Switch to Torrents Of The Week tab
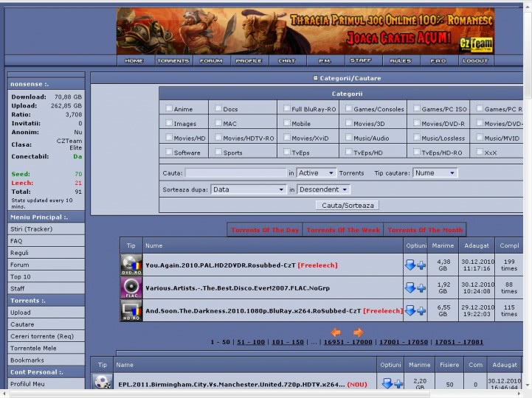The height and width of the screenshot is (398, 532). coord(343,230)
